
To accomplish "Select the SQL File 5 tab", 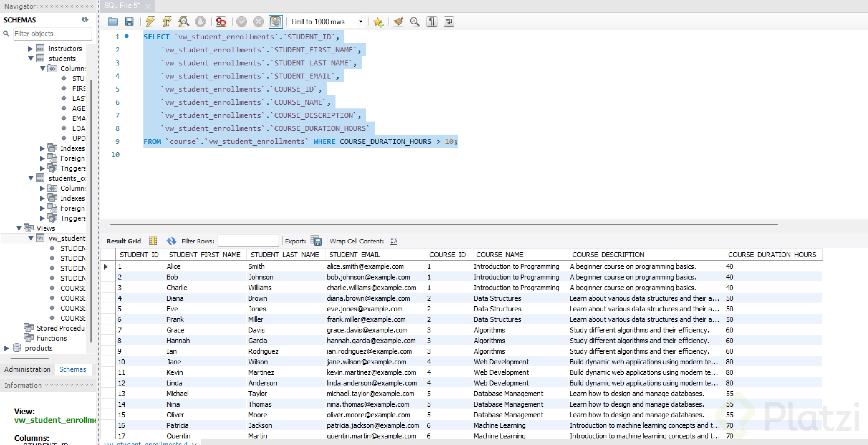I will coord(121,6).
